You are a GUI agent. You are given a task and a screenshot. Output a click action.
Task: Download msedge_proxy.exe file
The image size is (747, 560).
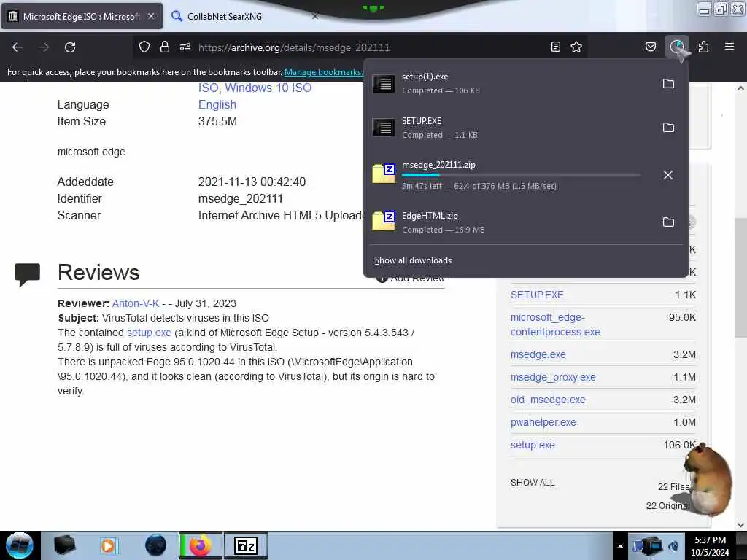coord(553,377)
